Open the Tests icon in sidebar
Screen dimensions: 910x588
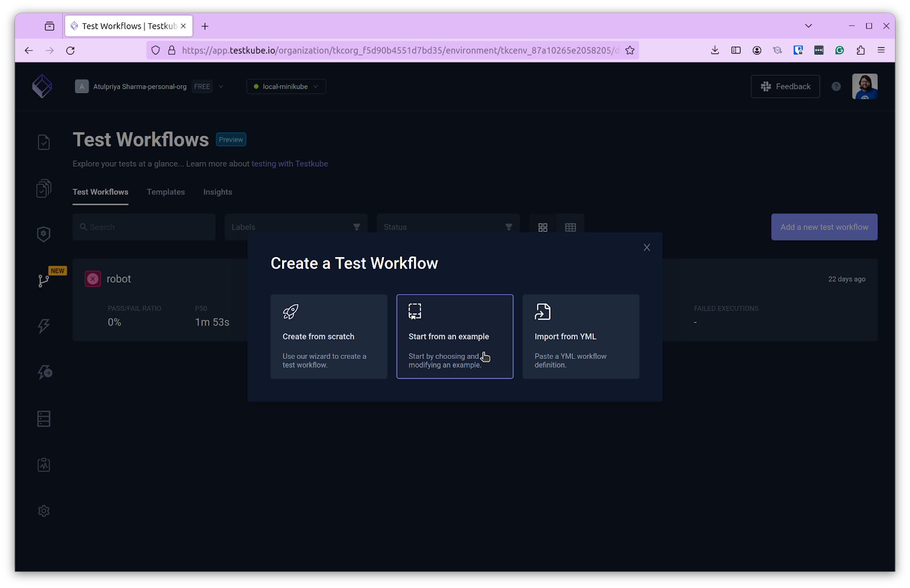[44, 142]
